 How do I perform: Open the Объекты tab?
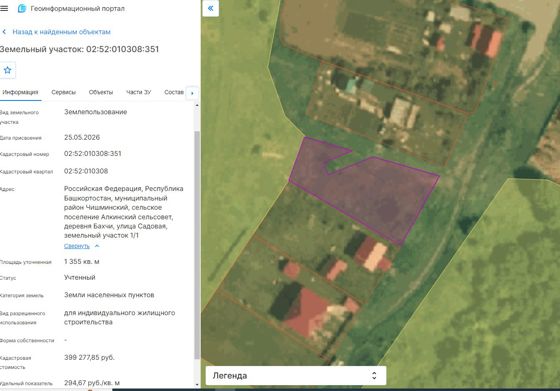101,92
